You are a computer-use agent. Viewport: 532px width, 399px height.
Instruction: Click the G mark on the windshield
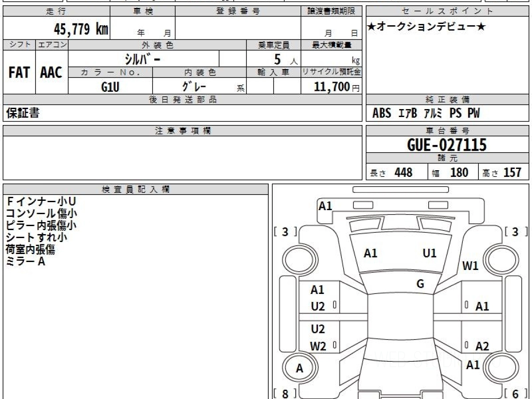420,284
